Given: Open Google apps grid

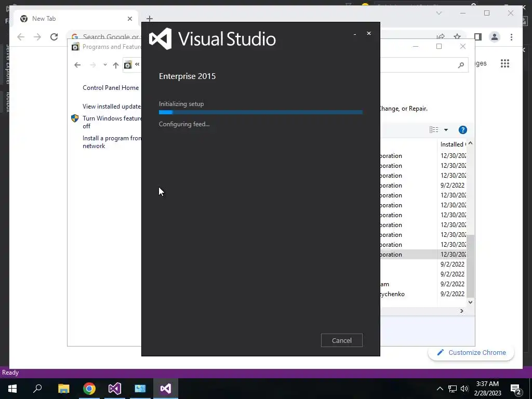Looking at the screenshot, I should point(505,63).
